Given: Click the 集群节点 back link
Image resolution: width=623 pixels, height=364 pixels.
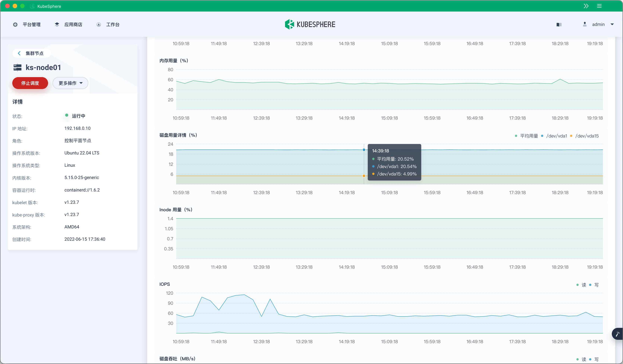Looking at the screenshot, I should pos(34,53).
